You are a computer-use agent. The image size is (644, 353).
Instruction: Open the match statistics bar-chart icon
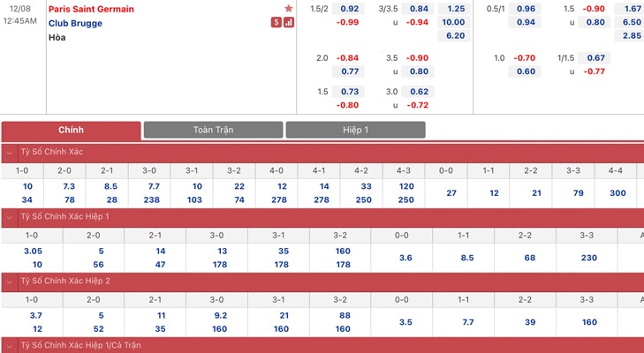[289, 23]
